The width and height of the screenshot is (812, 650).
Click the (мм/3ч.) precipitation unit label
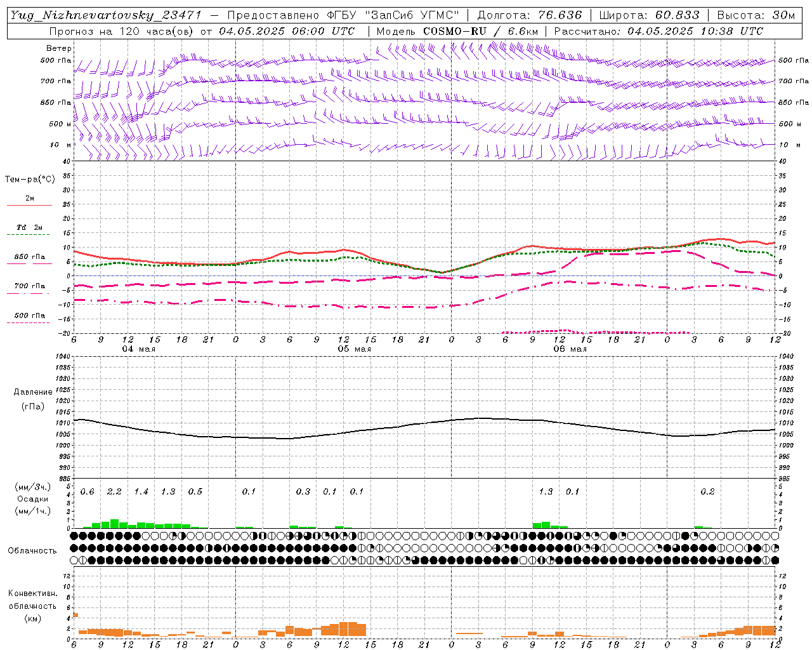32,487
